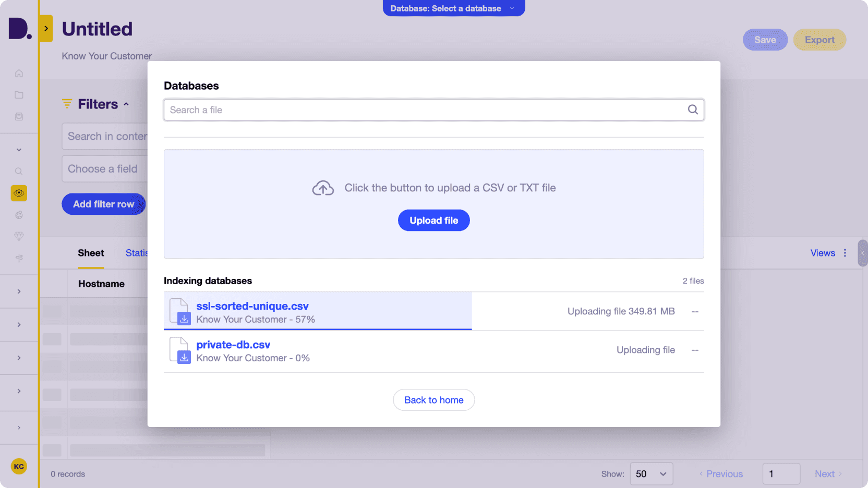Click the Upload file button
This screenshot has height=488, width=868.
[x=433, y=220]
